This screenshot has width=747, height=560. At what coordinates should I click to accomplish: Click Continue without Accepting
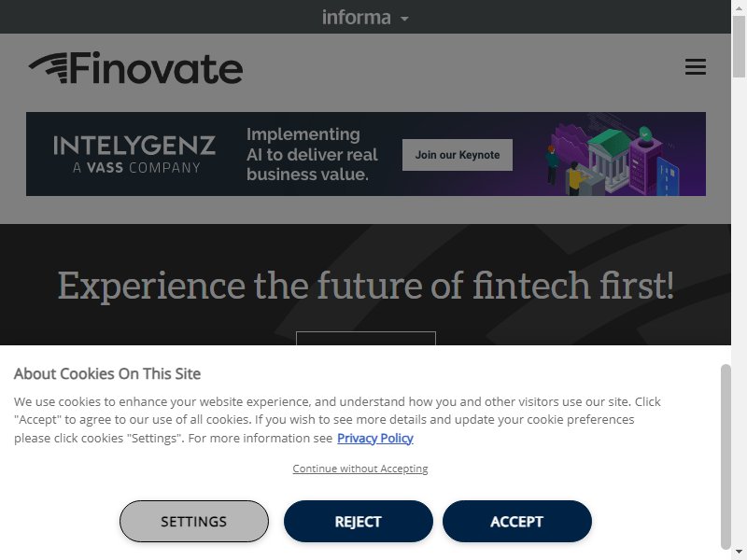[x=360, y=469]
